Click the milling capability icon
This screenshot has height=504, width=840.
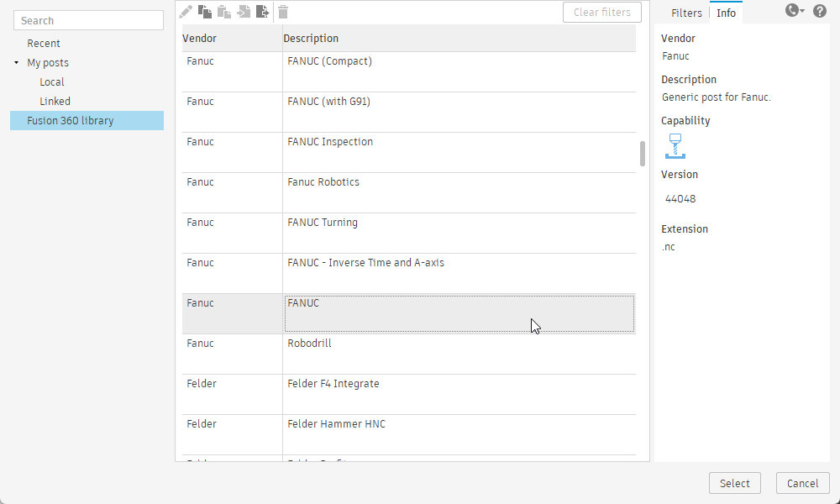tap(675, 146)
